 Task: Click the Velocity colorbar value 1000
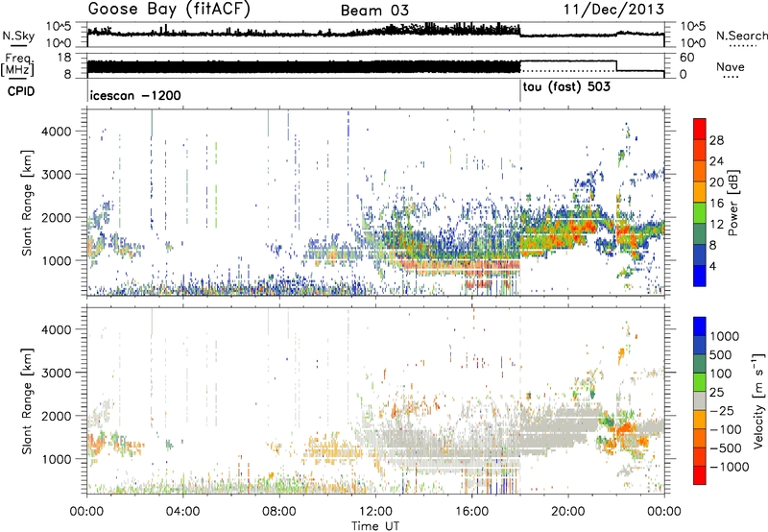click(x=724, y=336)
